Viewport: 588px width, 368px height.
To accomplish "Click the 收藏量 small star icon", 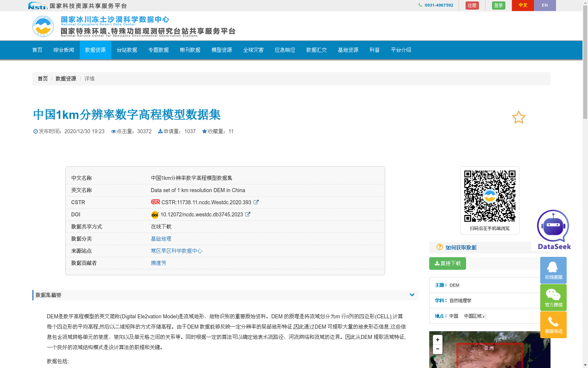I will click(x=204, y=131).
